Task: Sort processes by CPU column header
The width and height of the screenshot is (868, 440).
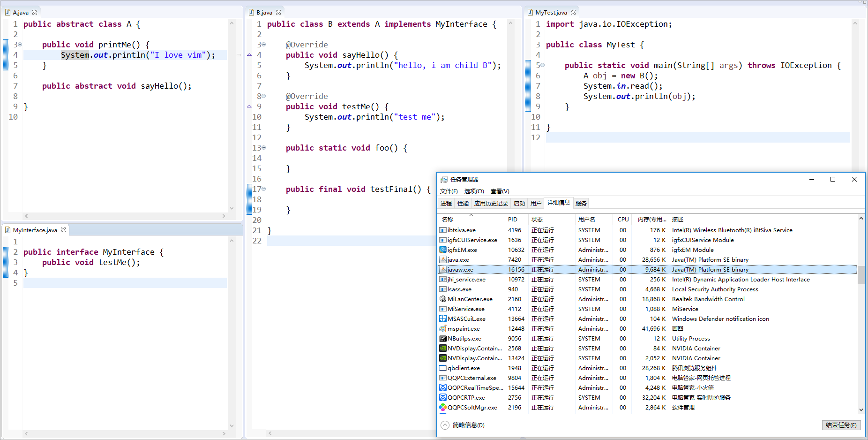Action: (x=623, y=219)
